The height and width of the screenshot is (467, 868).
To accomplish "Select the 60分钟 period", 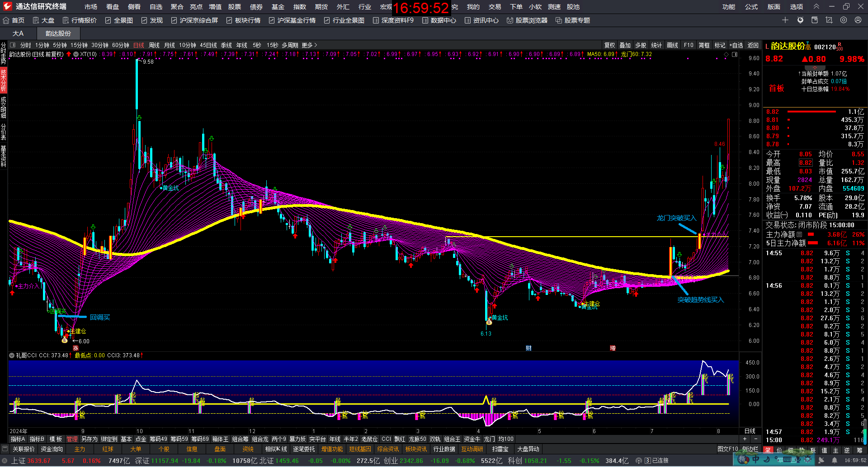I will click(x=121, y=45).
